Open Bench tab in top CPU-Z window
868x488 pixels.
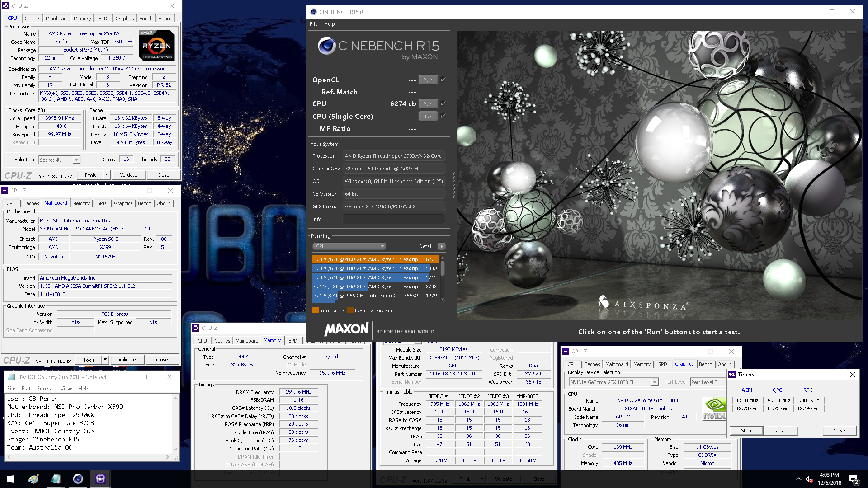pos(146,19)
